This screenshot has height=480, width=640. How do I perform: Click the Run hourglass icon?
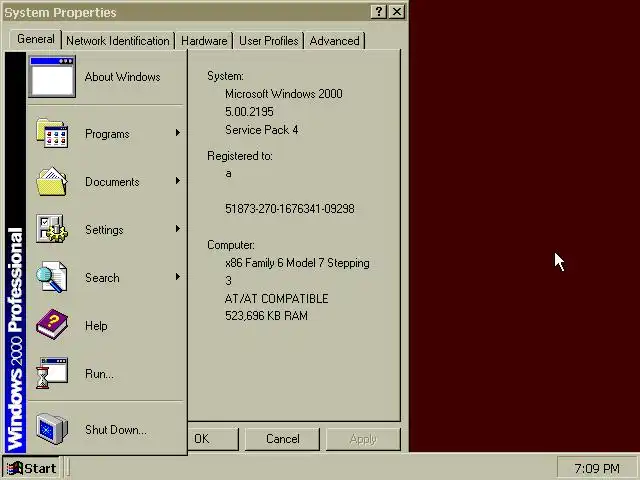point(52,373)
